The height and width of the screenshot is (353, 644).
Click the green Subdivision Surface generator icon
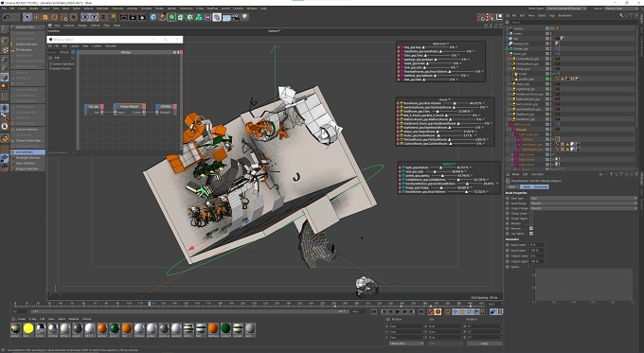pyautogui.click(x=171, y=17)
